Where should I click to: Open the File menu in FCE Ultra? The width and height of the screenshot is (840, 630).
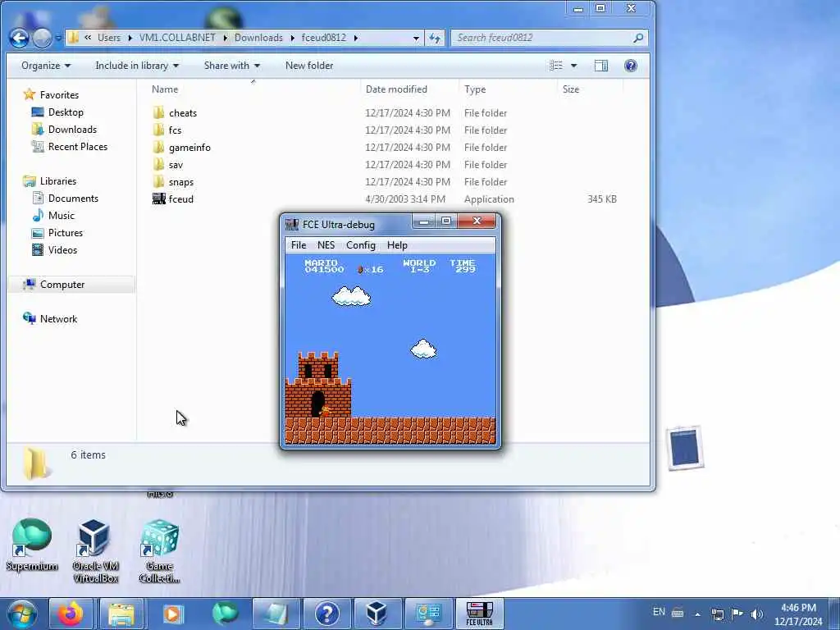click(x=299, y=244)
